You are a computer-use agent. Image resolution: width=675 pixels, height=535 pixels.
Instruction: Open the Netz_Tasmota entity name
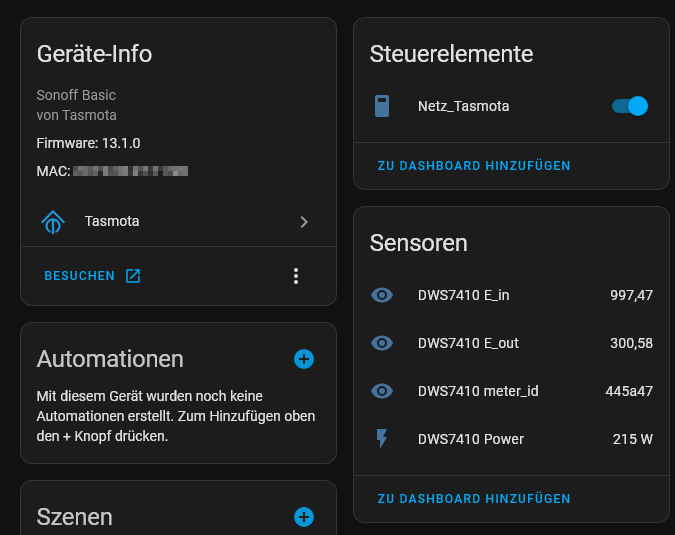click(464, 106)
